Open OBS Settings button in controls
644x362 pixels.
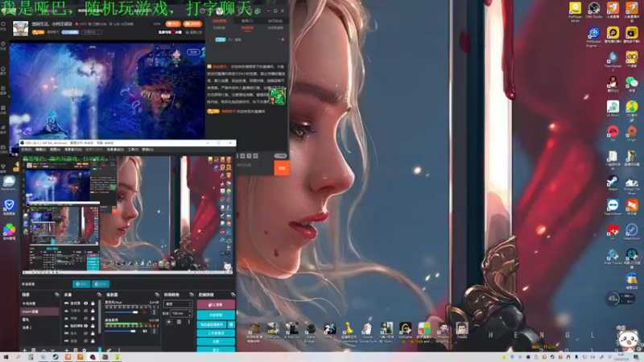(x=216, y=341)
